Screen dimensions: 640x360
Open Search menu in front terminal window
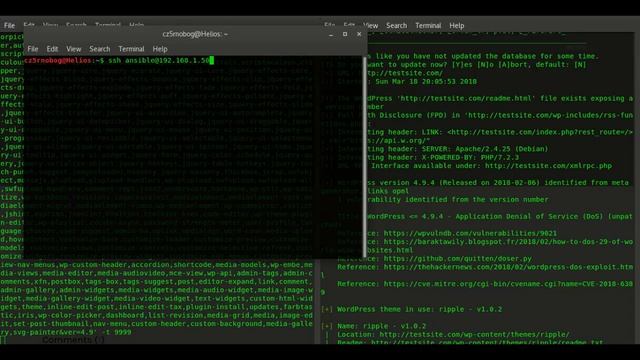pyautogui.click(x=100, y=49)
